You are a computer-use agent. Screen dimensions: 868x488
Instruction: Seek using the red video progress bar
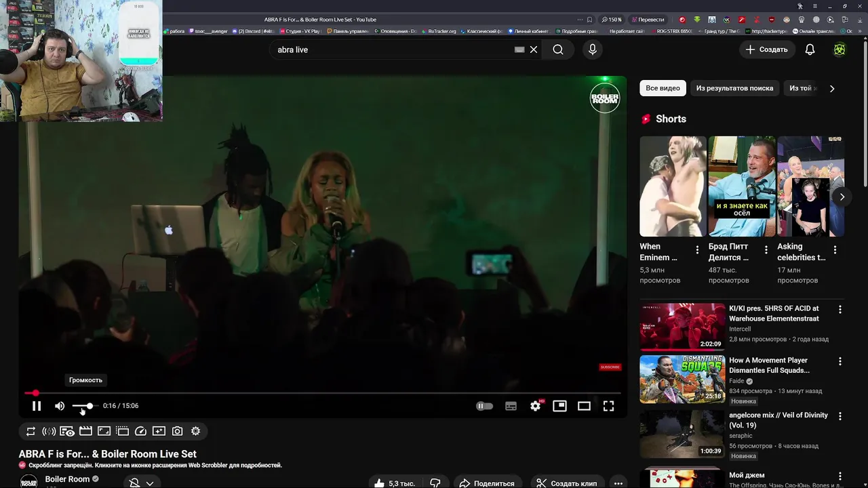point(322,393)
